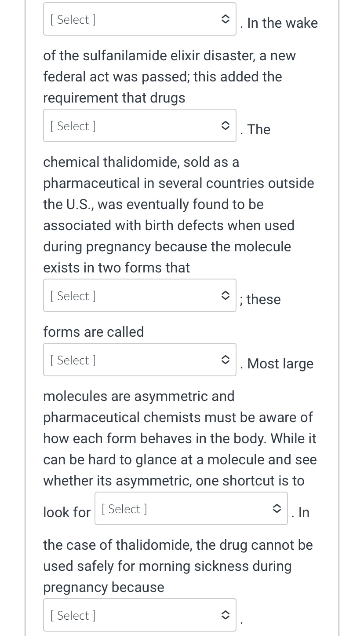Click the chevron arrows left of "Most large"
The height and width of the screenshot is (636, 364).
point(225,360)
